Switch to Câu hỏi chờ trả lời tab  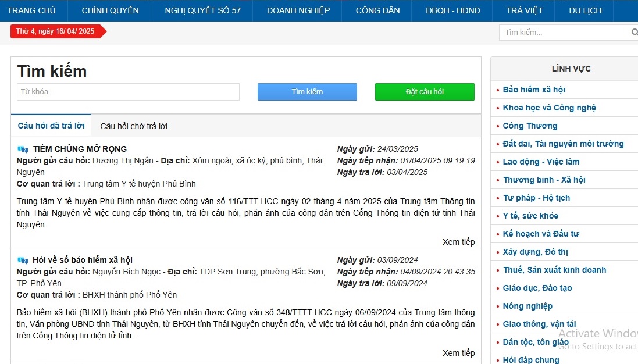134,126
